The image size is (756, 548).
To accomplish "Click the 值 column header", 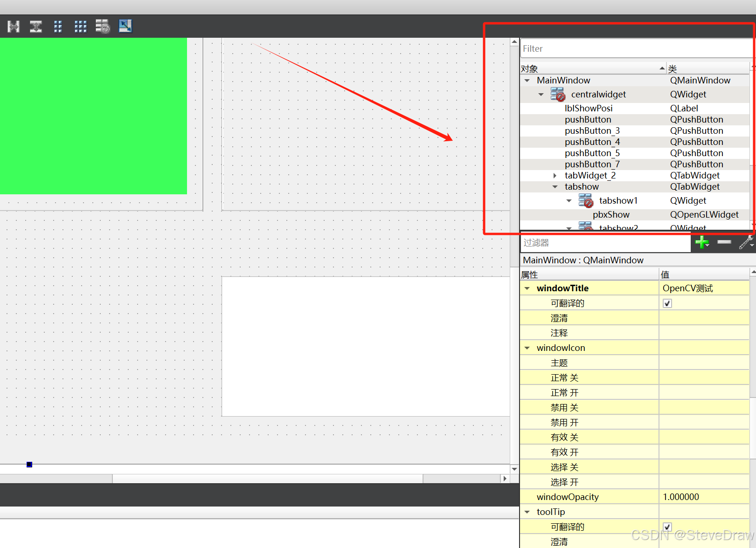I will pyautogui.click(x=704, y=274).
